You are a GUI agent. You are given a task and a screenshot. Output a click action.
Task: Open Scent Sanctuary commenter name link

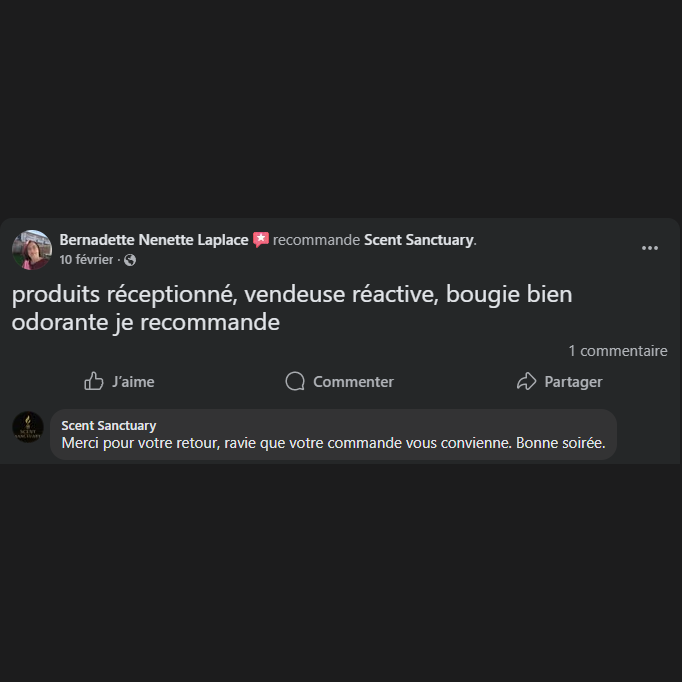click(109, 426)
